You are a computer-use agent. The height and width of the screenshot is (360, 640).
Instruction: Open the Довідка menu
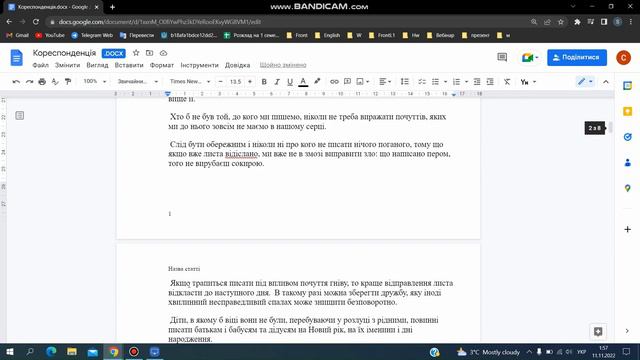point(238,65)
